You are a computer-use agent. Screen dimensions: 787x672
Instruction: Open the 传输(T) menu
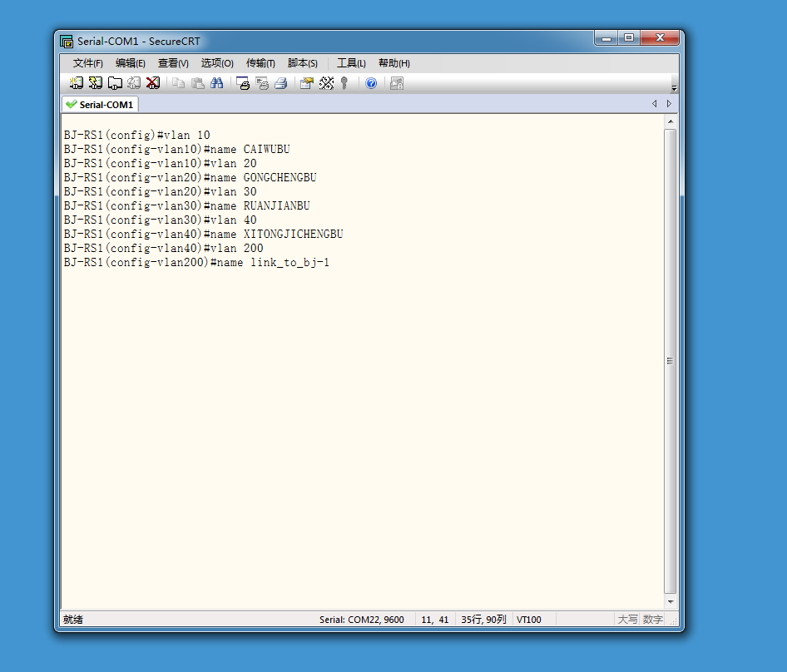click(260, 63)
